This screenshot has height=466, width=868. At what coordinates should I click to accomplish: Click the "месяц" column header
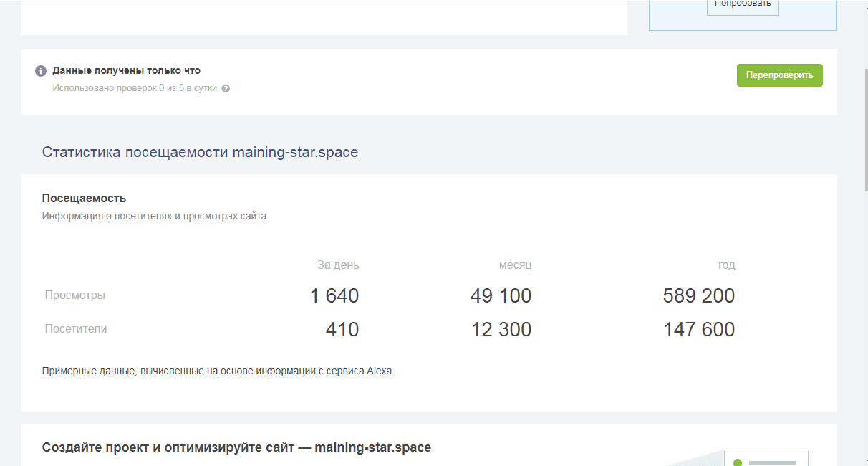point(515,265)
